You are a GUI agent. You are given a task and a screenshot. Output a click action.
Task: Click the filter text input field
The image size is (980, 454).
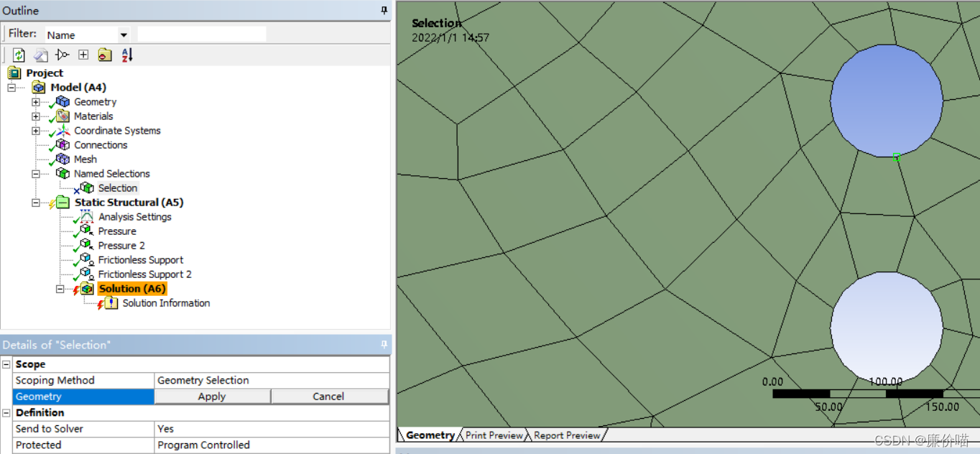click(x=202, y=34)
